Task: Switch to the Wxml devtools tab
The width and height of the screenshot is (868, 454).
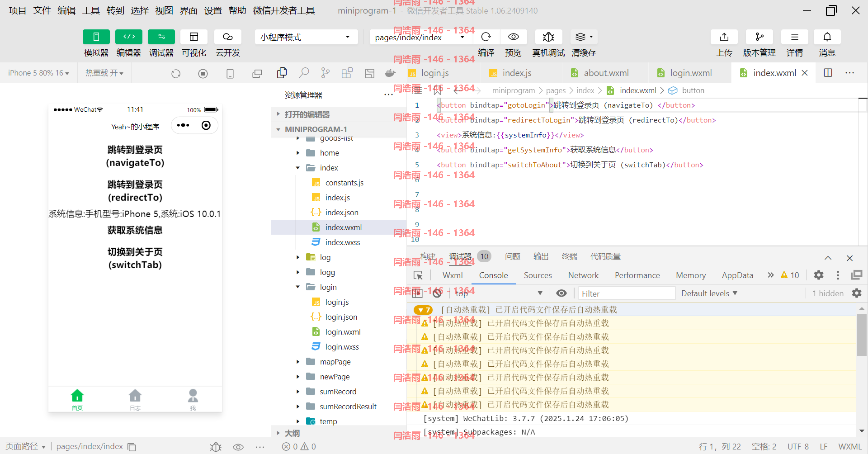Action: point(453,275)
